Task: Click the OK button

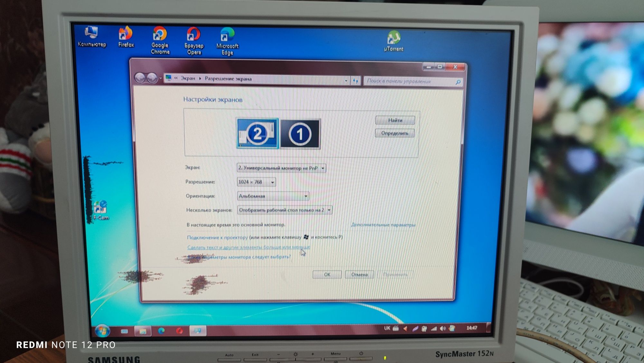Action: click(327, 274)
